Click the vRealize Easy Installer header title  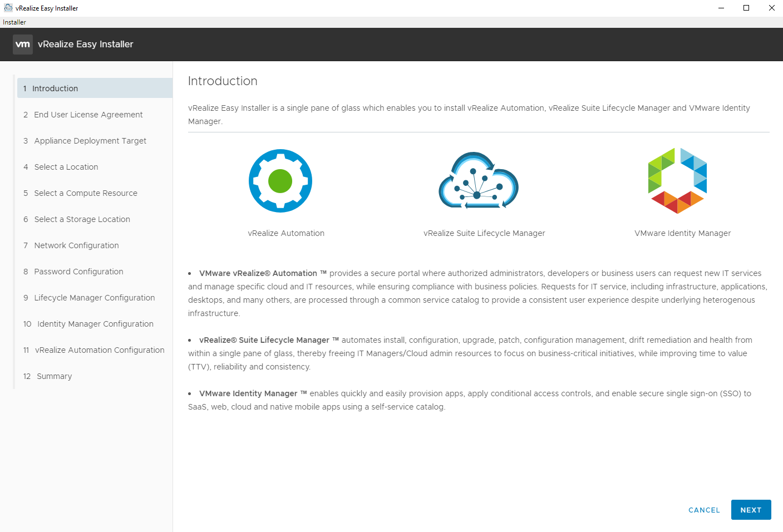(86, 45)
